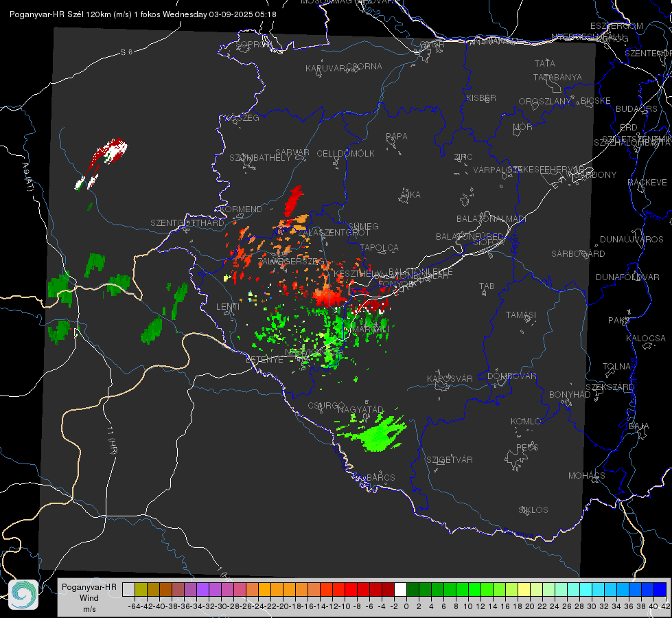Select the PECS city label
Viewport: 672px width, 618px height.
point(527,448)
